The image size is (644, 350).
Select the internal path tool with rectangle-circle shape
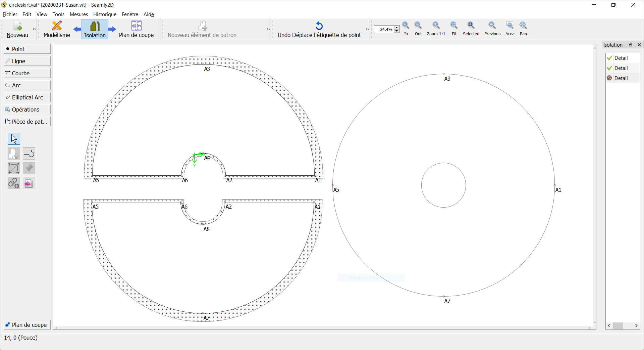[29, 154]
